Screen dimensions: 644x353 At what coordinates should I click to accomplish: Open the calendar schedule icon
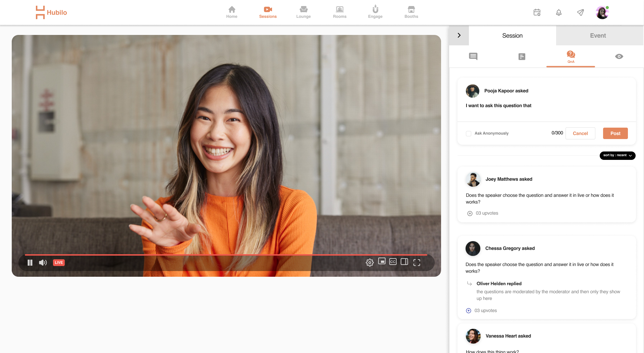point(537,13)
